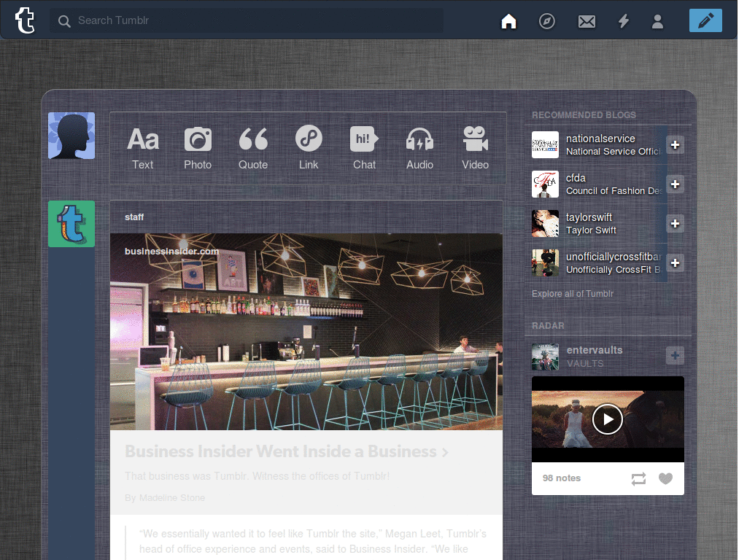Click the RADAR heading

click(x=548, y=326)
